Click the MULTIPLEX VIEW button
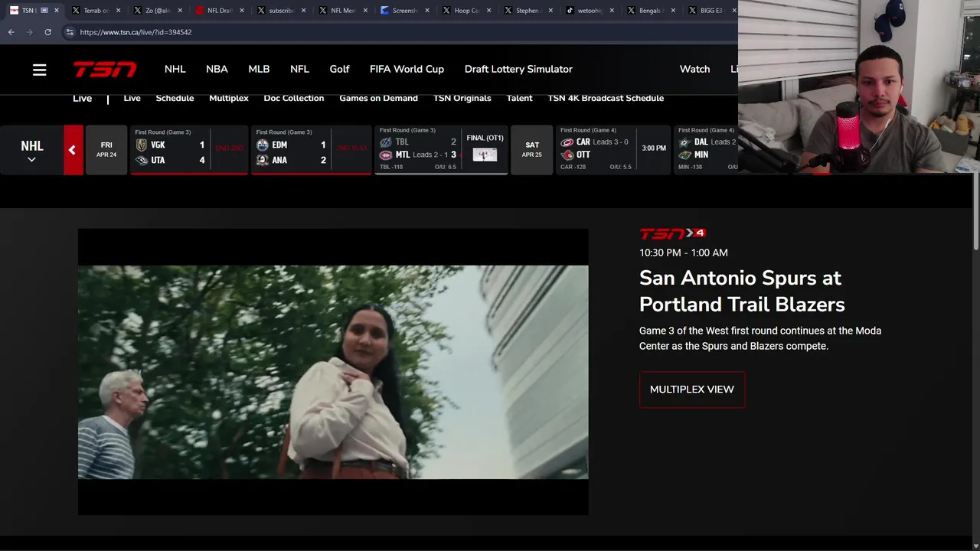The image size is (980, 551). click(x=692, y=390)
